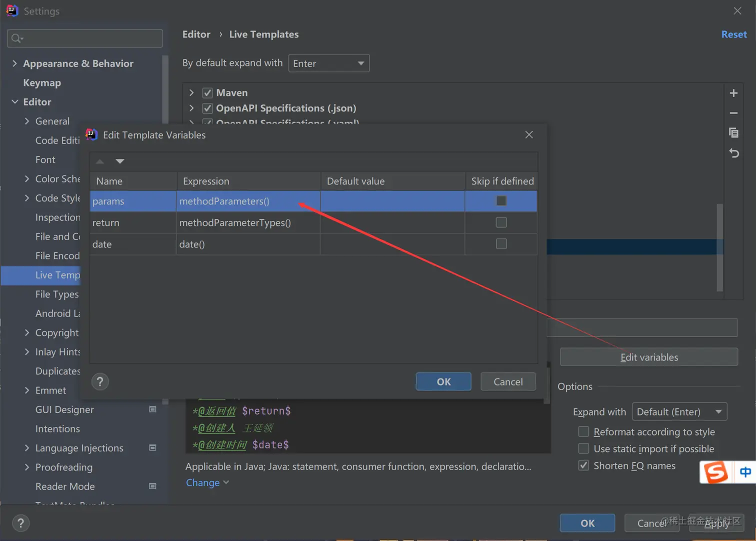This screenshot has width=756, height=541.
Task: Toggle Skip if defined for params row
Action: click(501, 201)
